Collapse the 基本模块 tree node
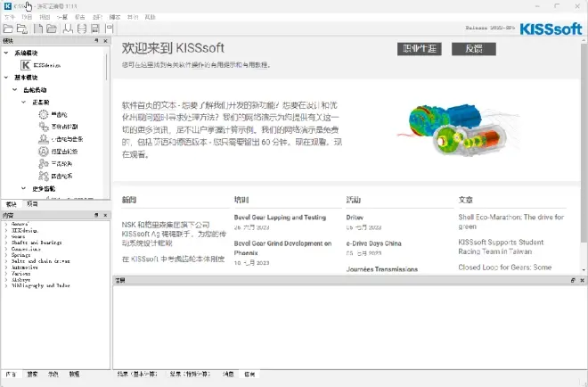The image size is (588, 387). pos(6,78)
